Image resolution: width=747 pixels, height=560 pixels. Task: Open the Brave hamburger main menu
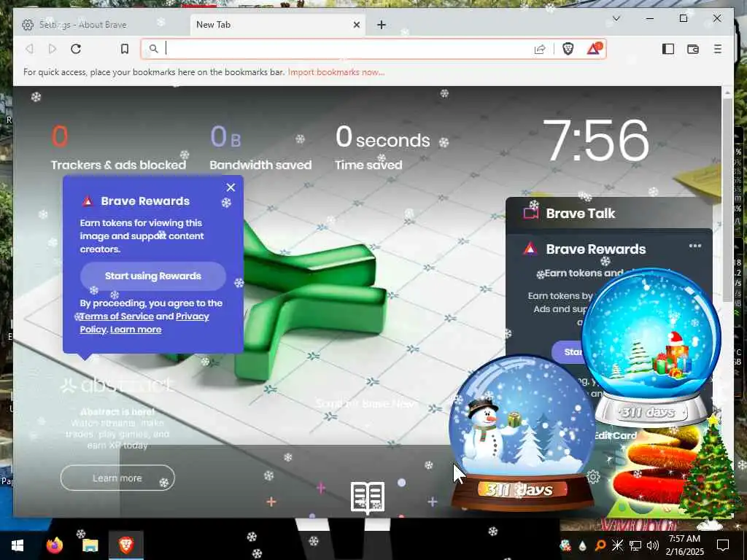[718, 49]
